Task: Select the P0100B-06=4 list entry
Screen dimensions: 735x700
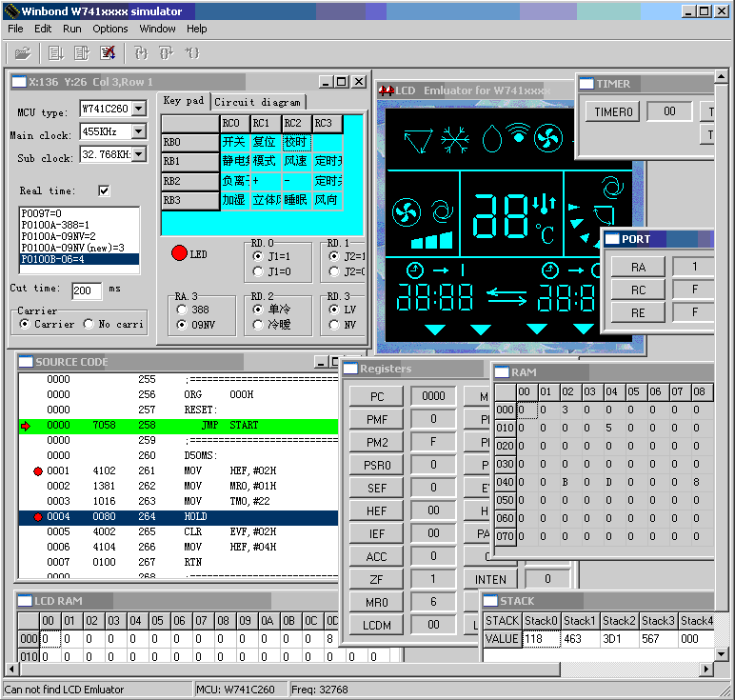Action: tap(79, 259)
